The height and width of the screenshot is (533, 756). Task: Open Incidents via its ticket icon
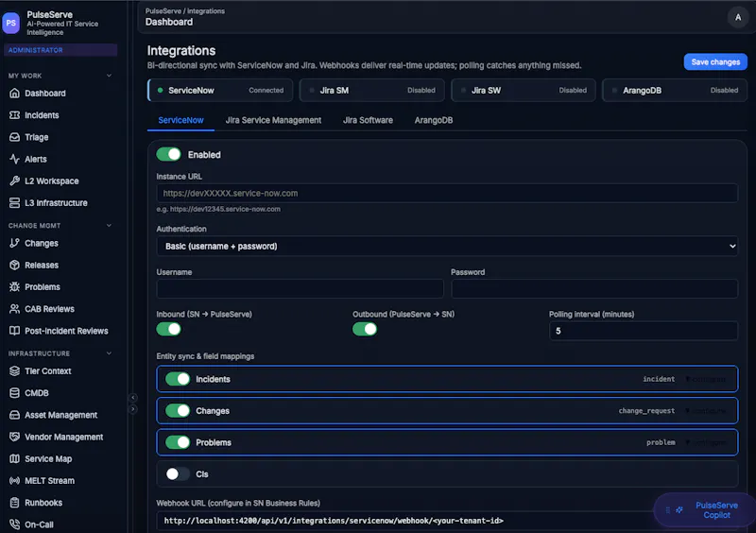[x=14, y=115]
